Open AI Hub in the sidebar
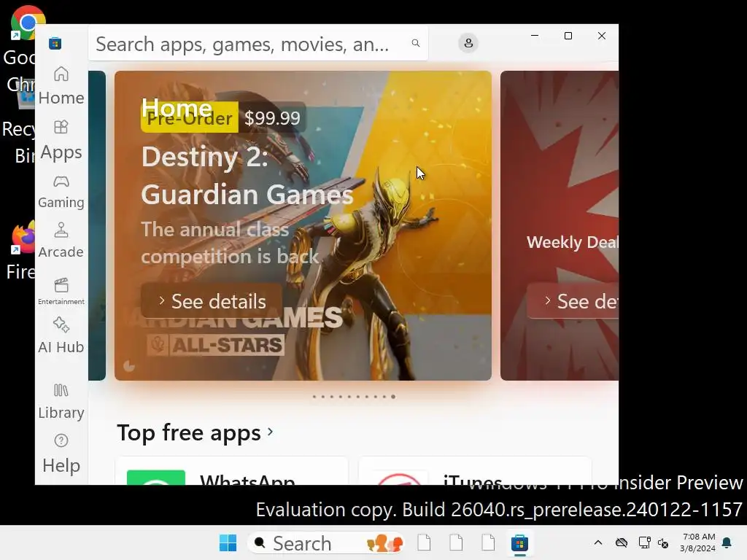 pos(61,335)
